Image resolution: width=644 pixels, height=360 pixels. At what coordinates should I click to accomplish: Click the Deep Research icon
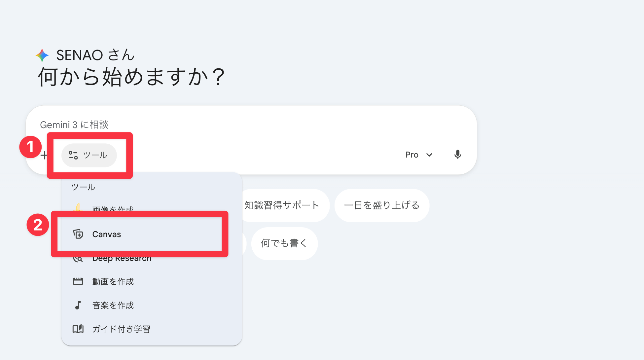(78, 259)
